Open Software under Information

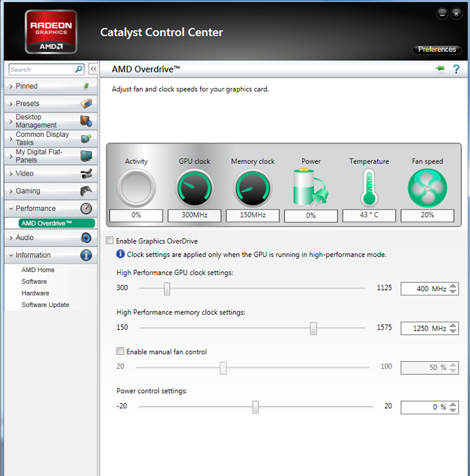point(35,282)
